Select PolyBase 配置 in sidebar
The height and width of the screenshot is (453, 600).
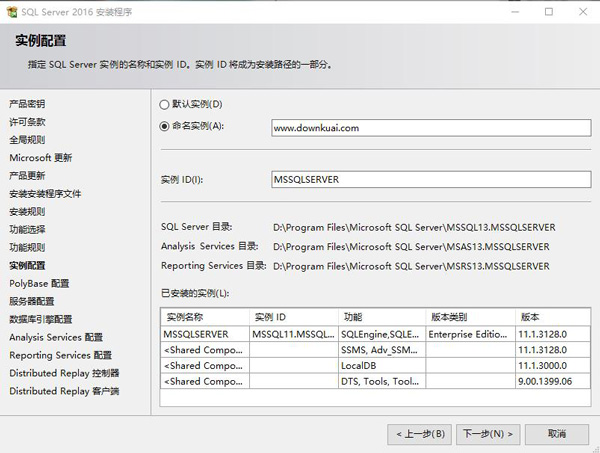tap(39, 283)
